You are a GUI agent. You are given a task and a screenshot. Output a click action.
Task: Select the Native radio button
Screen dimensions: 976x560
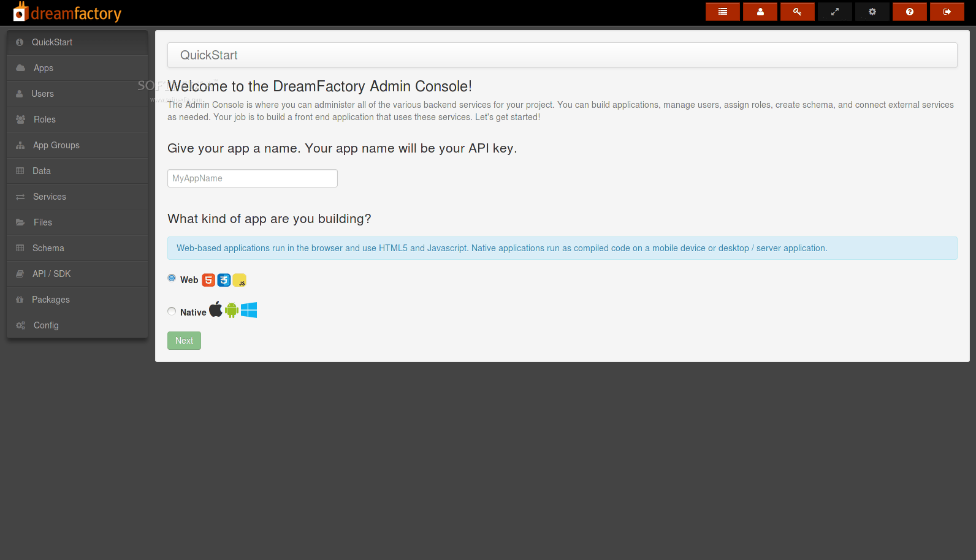point(172,311)
